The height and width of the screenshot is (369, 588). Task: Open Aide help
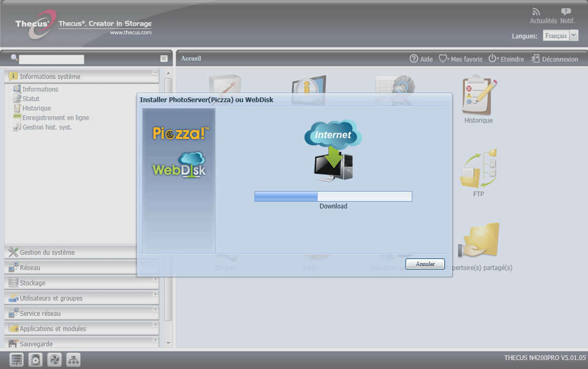pos(421,59)
